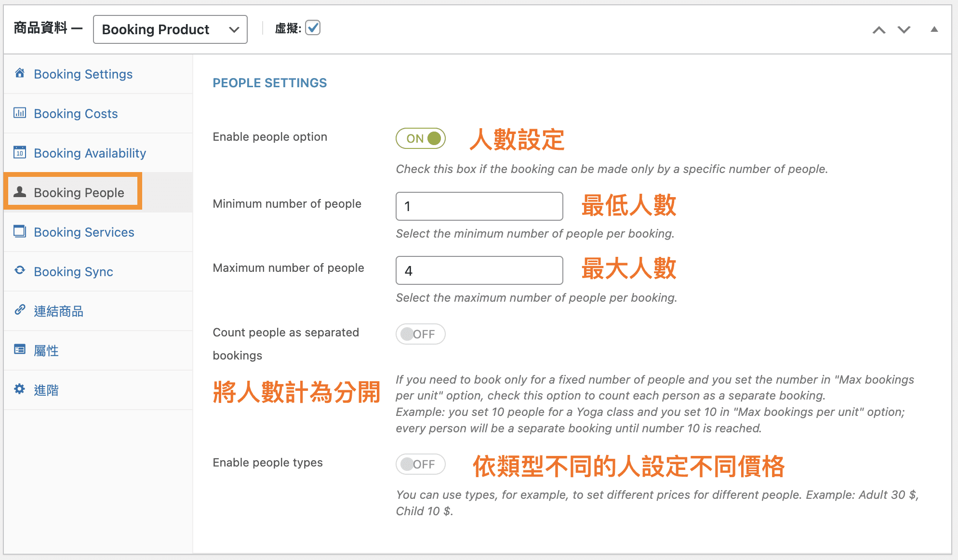This screenshot has width=958, height=560.
Task: Click the Booking Sync refresh icon
Action: (20, 270)
